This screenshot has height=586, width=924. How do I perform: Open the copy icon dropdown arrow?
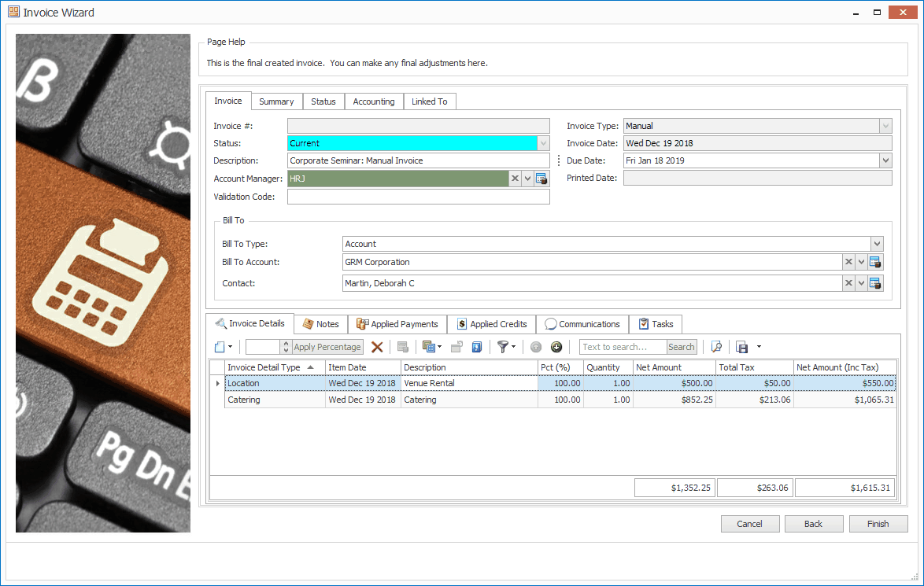tap(439, 347)
